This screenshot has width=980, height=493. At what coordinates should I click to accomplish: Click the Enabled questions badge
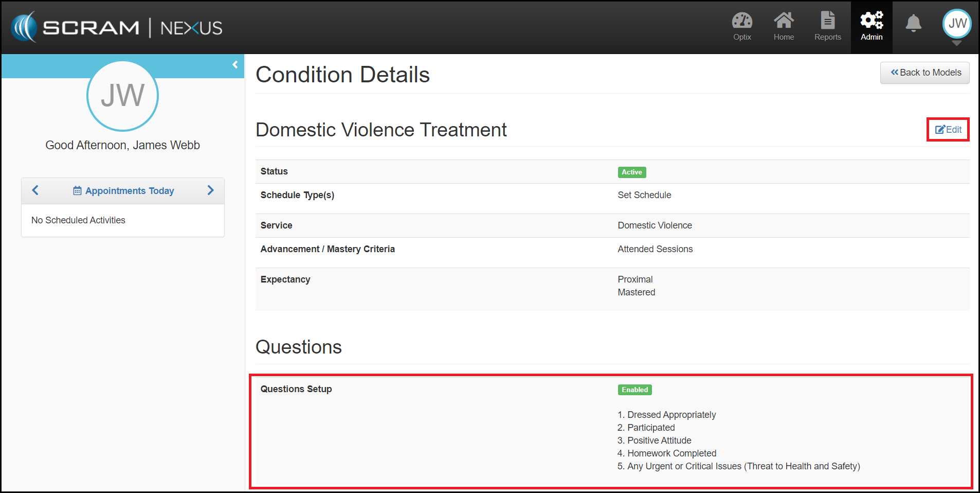coord(634,390)
